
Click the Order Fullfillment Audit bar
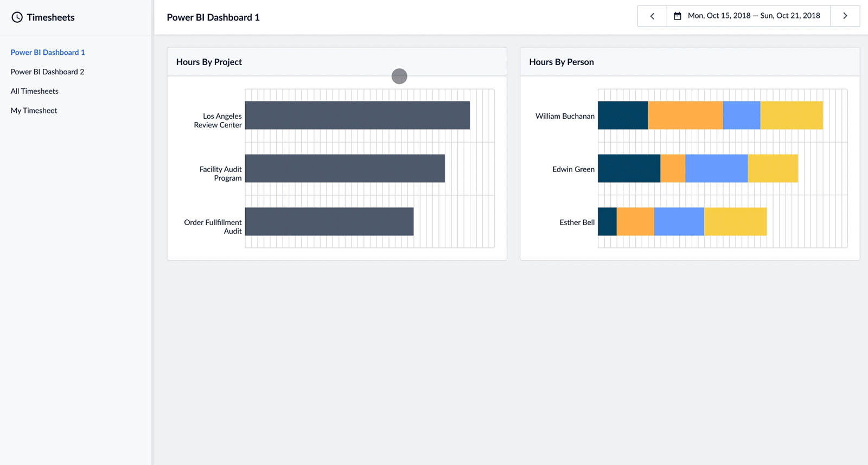tap(329, 221)
